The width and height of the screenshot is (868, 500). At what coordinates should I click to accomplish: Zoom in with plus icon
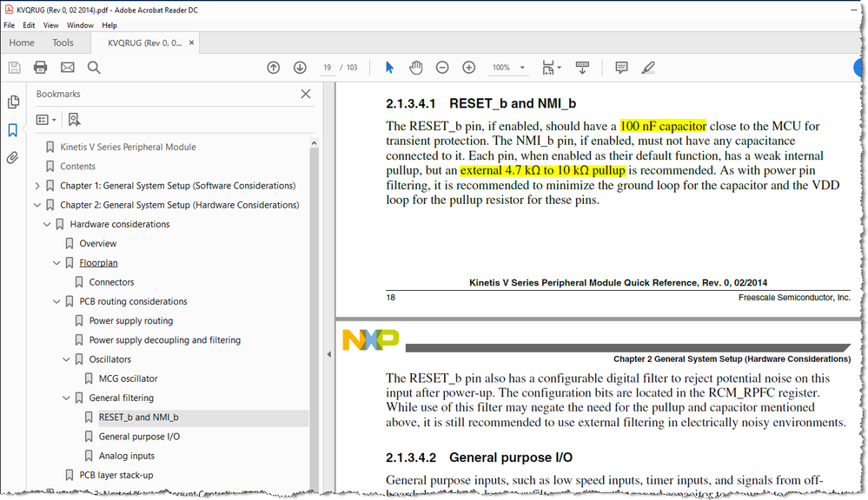click(x=469, y=68)
